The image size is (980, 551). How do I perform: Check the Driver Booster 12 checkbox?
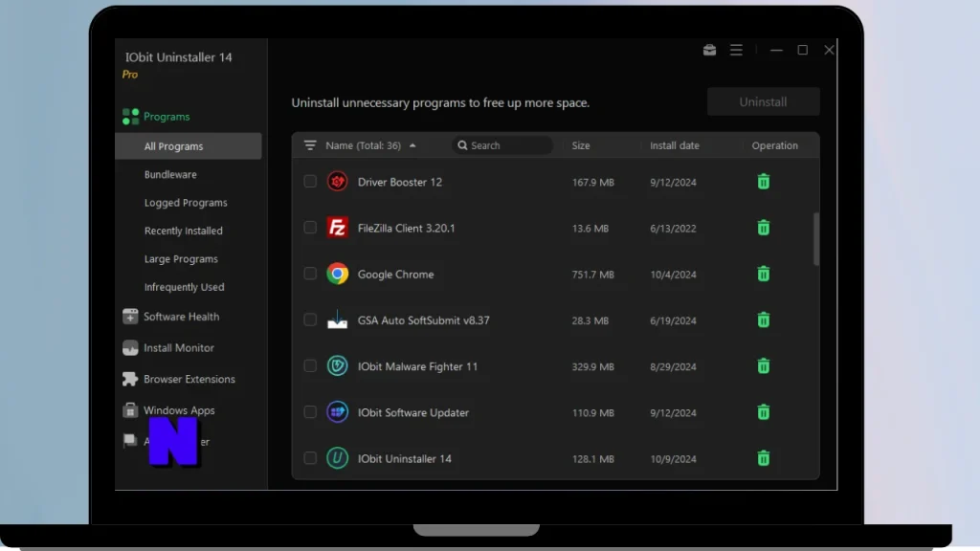point(310,181)
